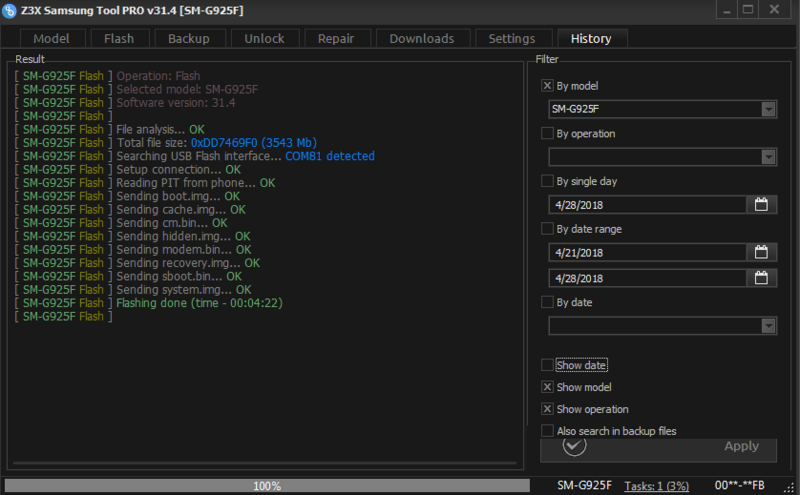Viewport: 800px width, 495px height.
Task: Click the range start date field 4/21/2018
Action: click(x=647, y=252)
